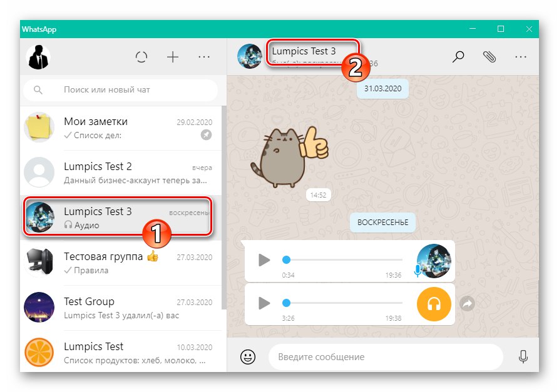Open the 'Тестовая группа' chat
Image resolution: width=559 pixels, height=392 pixels.
120,263
